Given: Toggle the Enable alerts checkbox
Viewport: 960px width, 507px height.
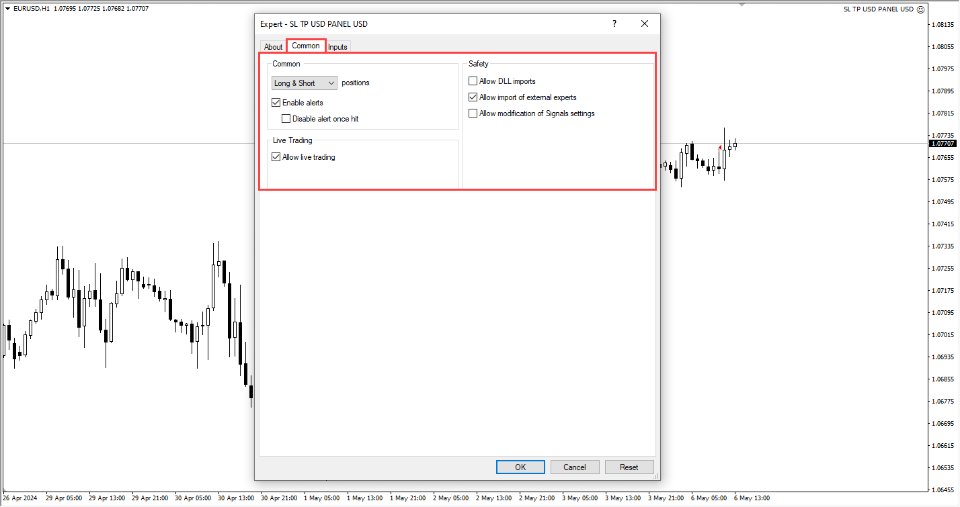Looking at the screenshot, I should tap(276, 103).
